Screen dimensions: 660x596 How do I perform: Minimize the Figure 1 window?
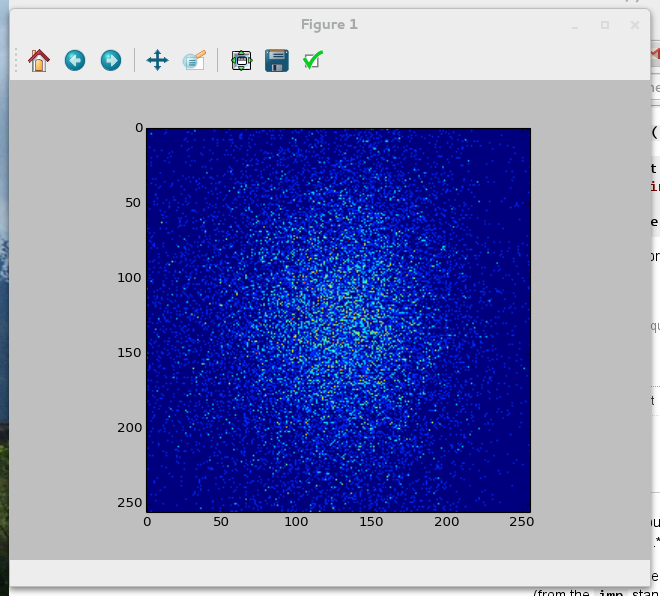[x=575, y=25]
